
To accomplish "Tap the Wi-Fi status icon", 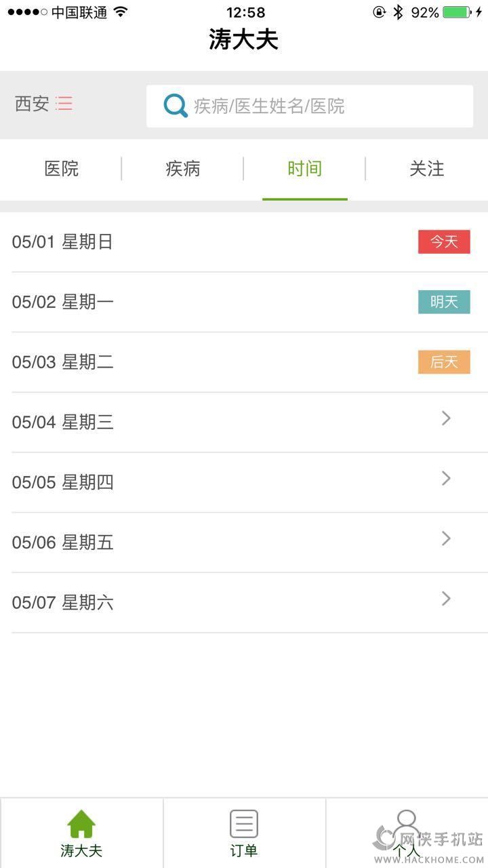I will tap(121, 12).
